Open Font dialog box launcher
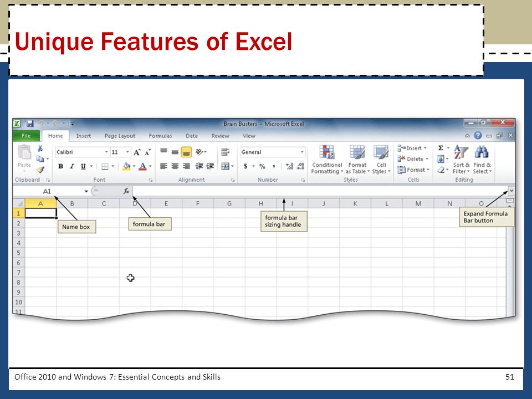 pos(150,180)
